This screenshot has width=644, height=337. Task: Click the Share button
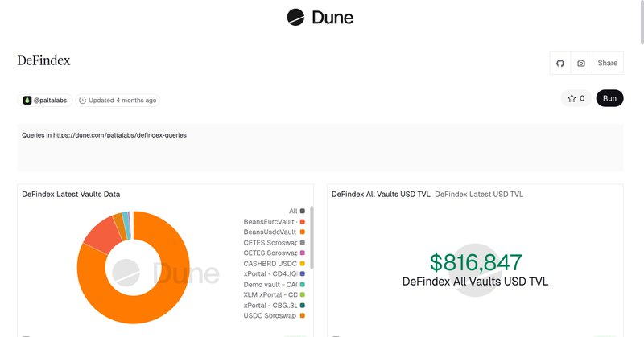[x=608, y=64]
